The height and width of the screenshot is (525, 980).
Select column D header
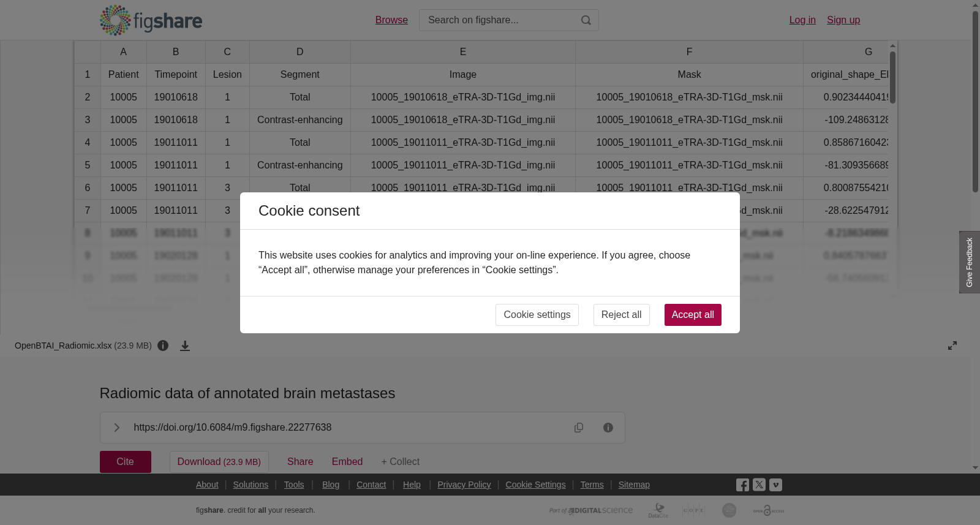[x=300, y=52]
